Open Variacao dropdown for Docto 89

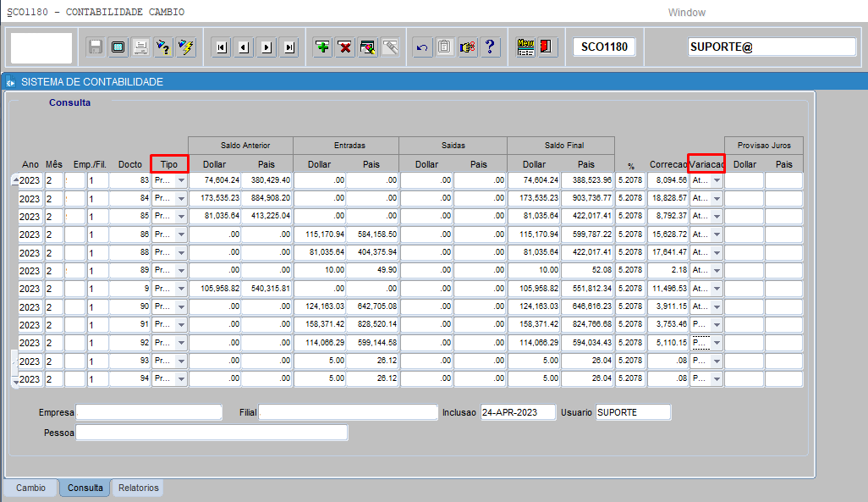coord(717,270)
